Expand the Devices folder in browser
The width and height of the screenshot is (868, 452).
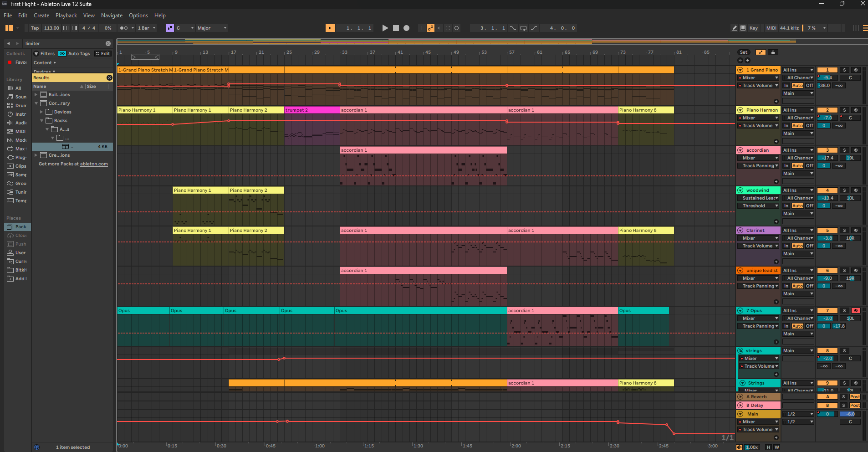tap(41, 112)
